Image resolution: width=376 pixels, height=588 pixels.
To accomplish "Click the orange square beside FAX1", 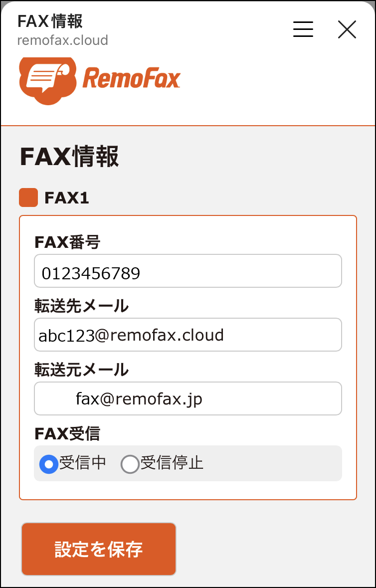I will tap(28, 197).
